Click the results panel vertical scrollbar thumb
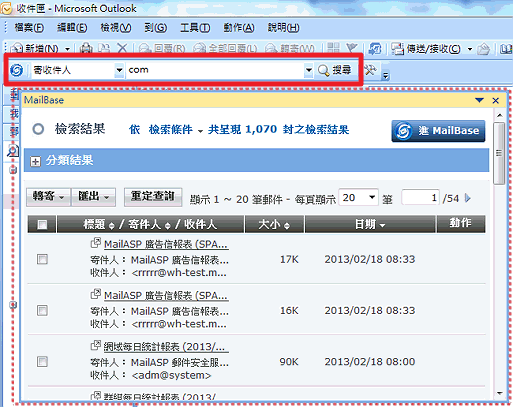The image size is (513, 407). point(499,153)
